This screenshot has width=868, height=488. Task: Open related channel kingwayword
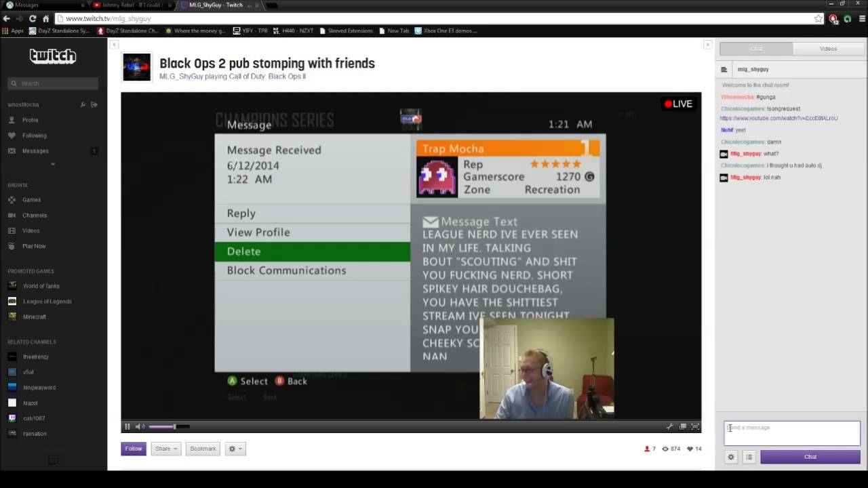click(x=39, y=388)
